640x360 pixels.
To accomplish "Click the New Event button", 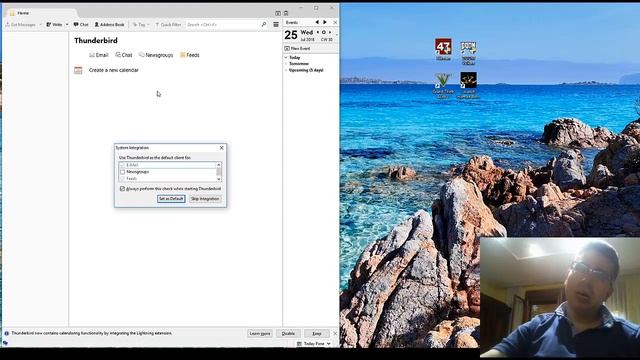I will pos(297,49).
